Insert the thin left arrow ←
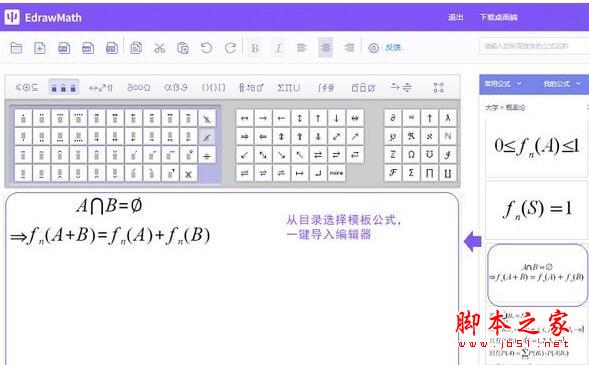Screen dimensions: 589x365 coord(281,118)
